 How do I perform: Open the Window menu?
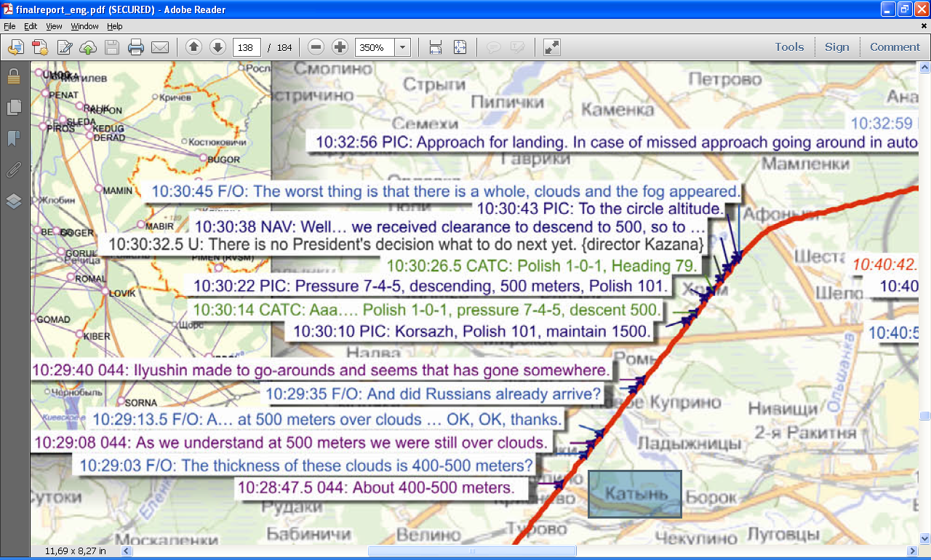click(84, 26)
